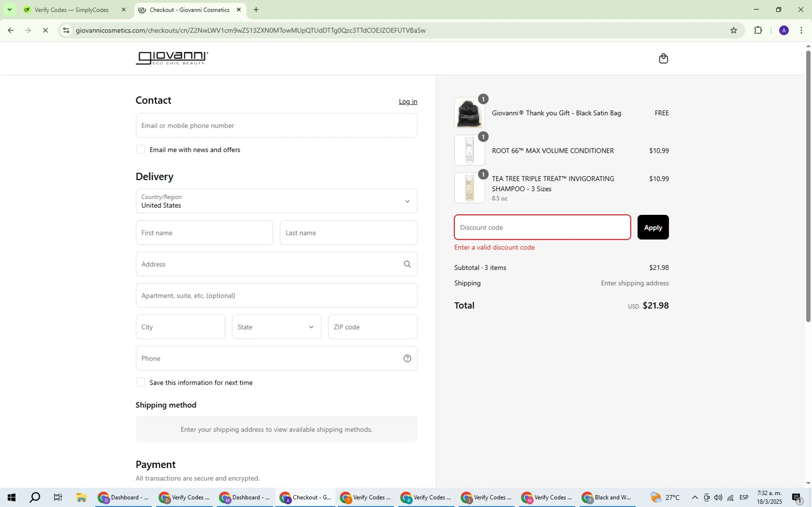The height and width of the screenshot is (507, 812).
Task: Open the network Wi-Fi tray icon
Action: [x=730, y=497]
